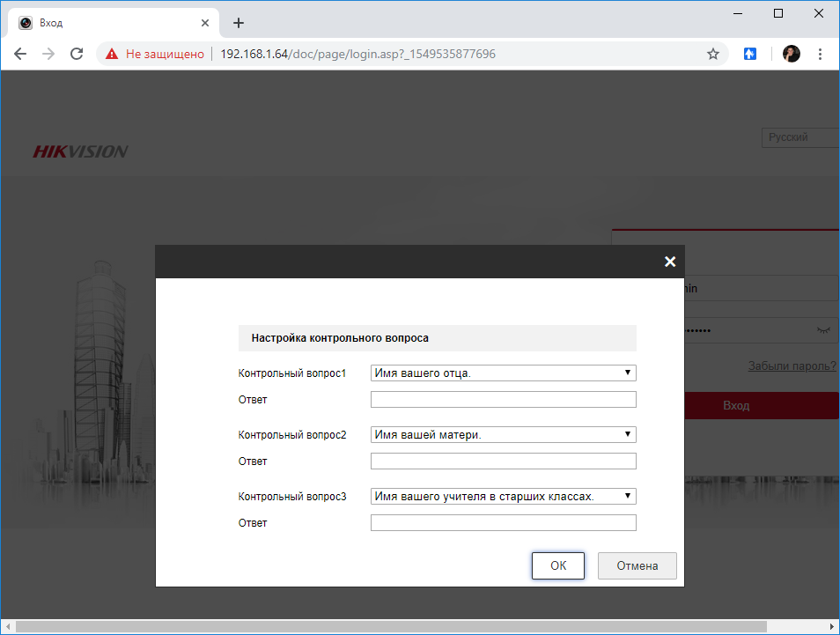This screenshot has width=840, height=635.
Task: Bookmark this page with the star icon
Action: tap(712, 54)
